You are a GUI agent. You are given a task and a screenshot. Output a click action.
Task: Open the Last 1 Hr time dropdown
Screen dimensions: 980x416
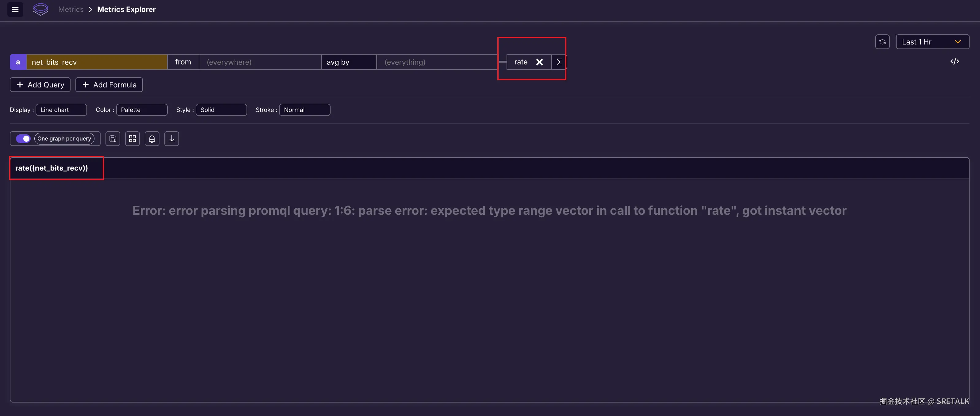tap(932, 42)
